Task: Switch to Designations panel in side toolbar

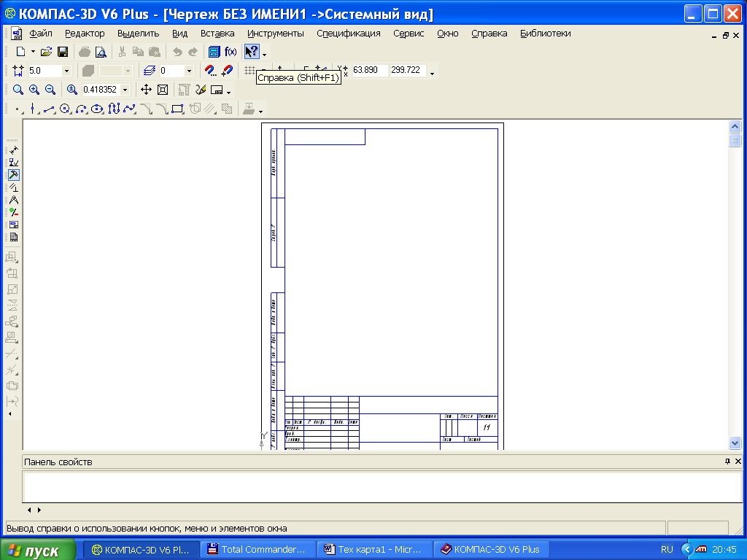Action: click(13, 163)
